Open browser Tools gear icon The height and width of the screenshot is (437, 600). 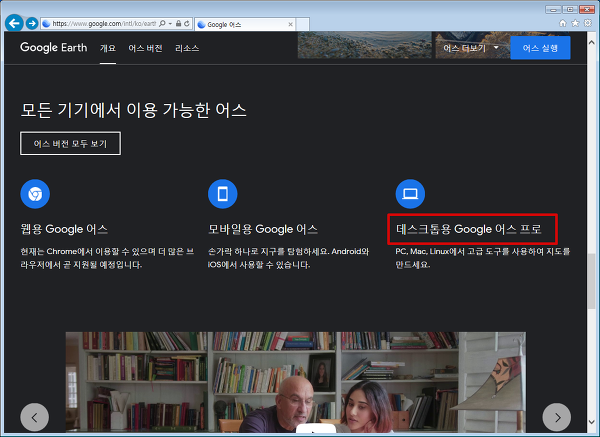pos(588,23)
